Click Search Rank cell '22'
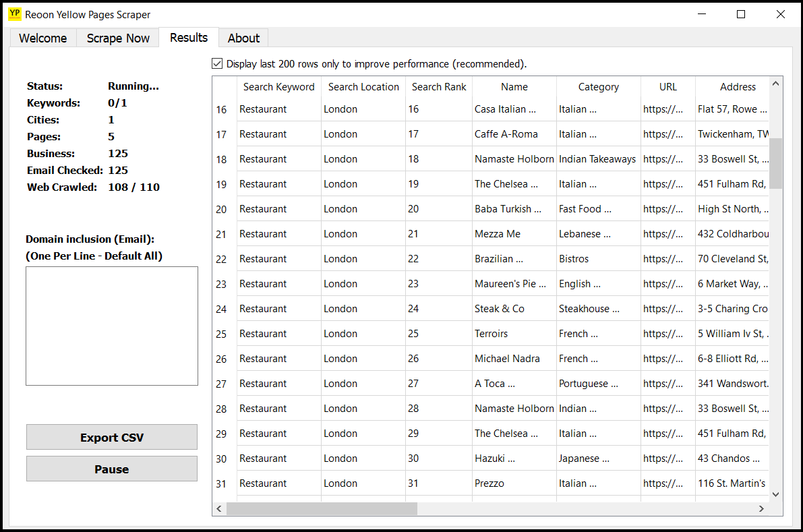This screenshot has width=803, height=532. click(x=439, y=258)
